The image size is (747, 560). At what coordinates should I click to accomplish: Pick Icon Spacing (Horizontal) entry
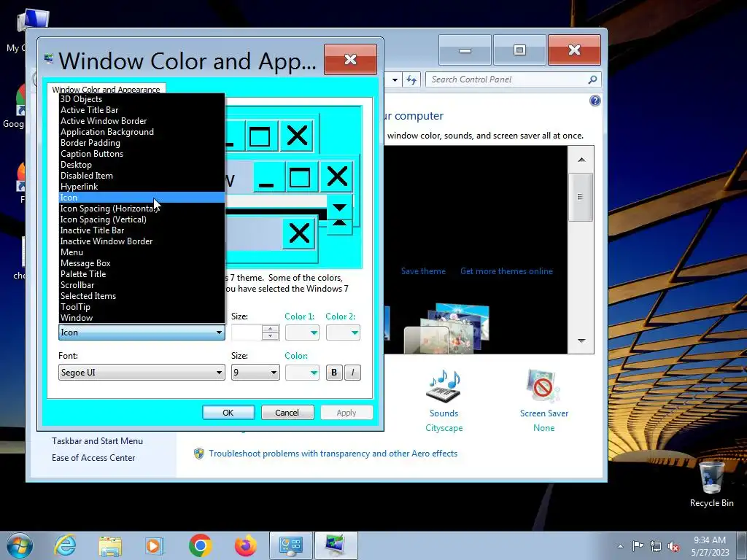[x=142, y=209]
